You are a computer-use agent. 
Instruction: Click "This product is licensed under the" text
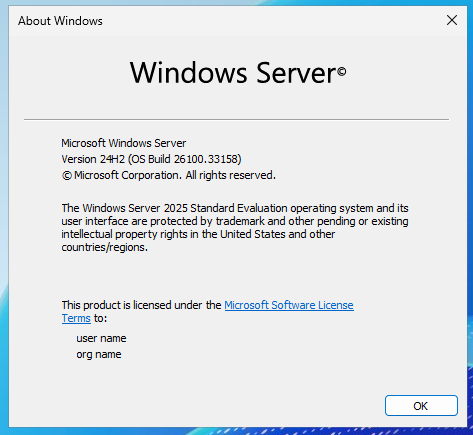pyautogui.click(x=142, y=305)
